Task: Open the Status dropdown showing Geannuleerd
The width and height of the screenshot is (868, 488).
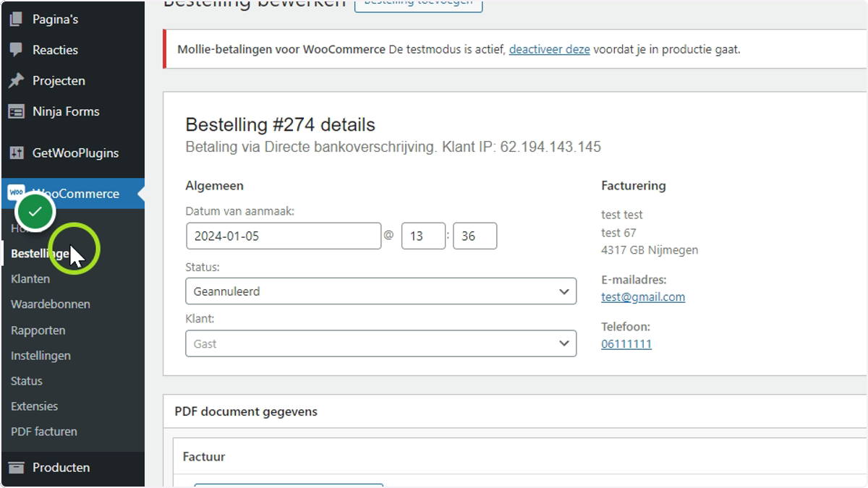Action: click(x=381, y=291)
